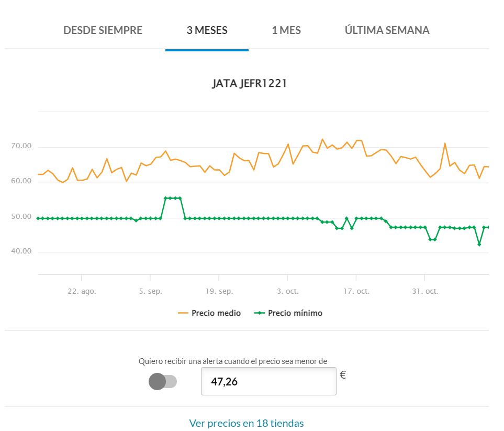The width and height of the screenshot is (504, 431).
Task: Select the 31. oct. date axis label
Action: (424, 291)
